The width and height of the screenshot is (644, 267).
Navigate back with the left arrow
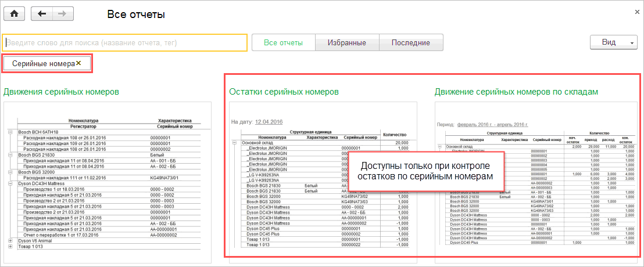point(41,13)
